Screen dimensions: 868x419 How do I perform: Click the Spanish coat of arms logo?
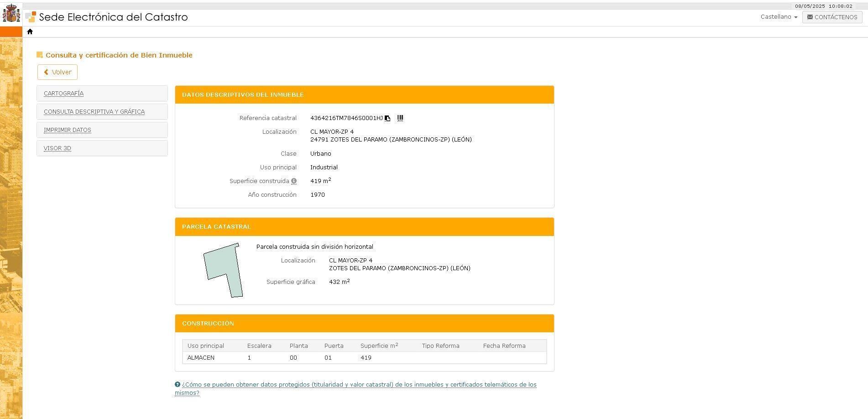click(11, 14)
